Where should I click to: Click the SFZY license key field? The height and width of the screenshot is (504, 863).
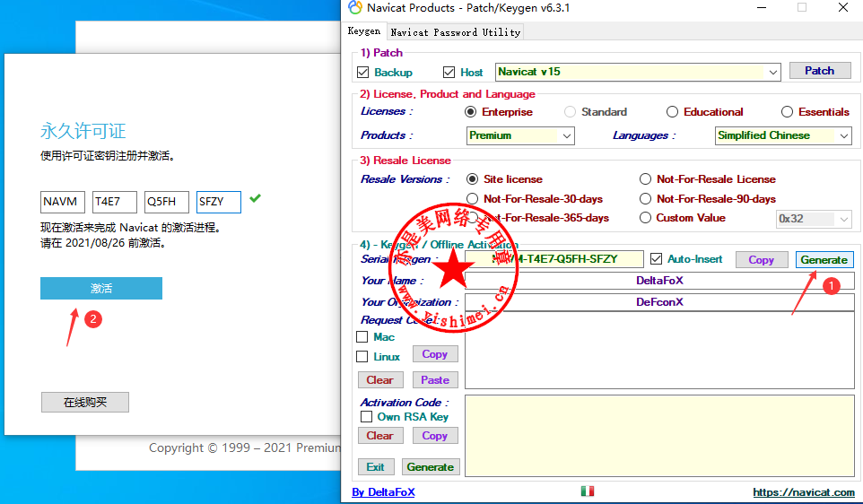tap(219, 202)
